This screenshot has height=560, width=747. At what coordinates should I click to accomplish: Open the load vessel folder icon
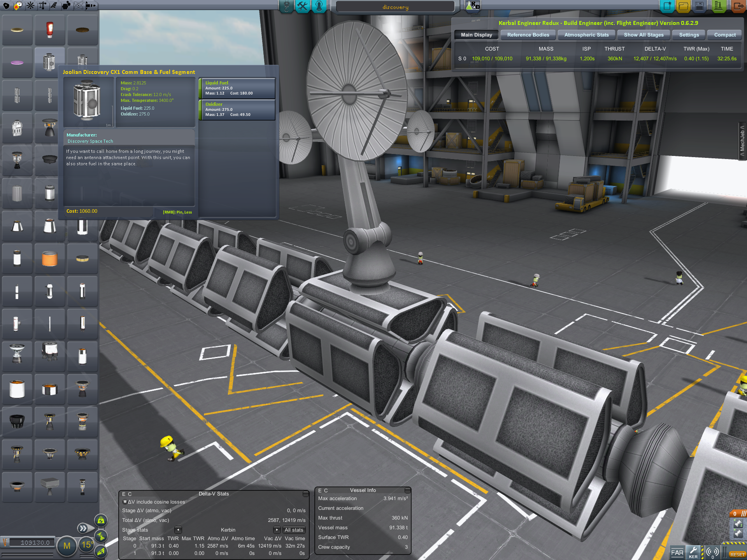[x=684, y=6]
